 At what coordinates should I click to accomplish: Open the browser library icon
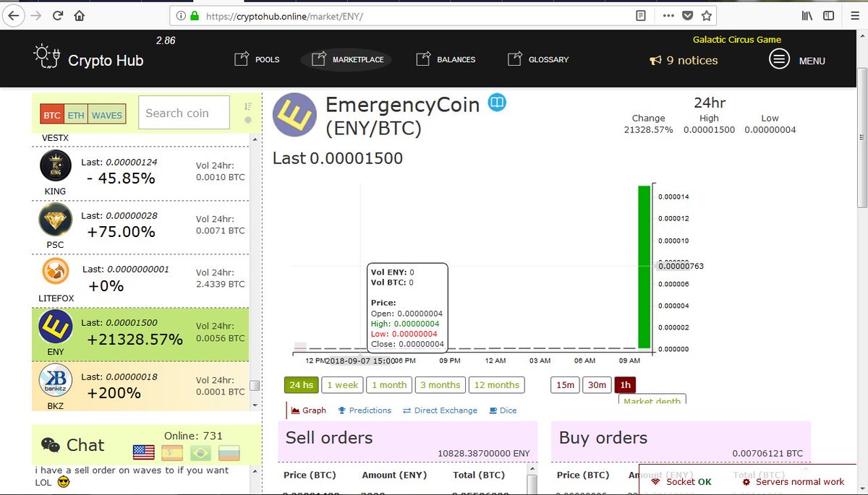click(x=807, y=15)
